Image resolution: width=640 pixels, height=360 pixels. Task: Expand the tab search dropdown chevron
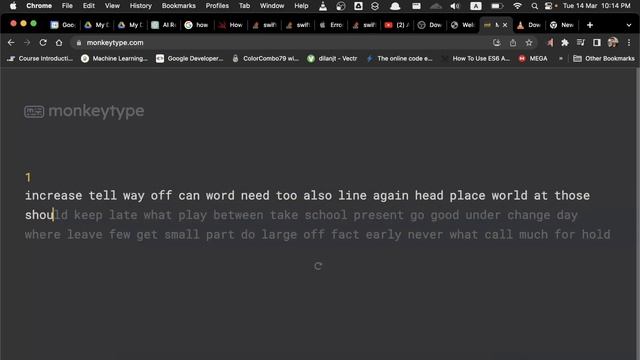[629, 25]
